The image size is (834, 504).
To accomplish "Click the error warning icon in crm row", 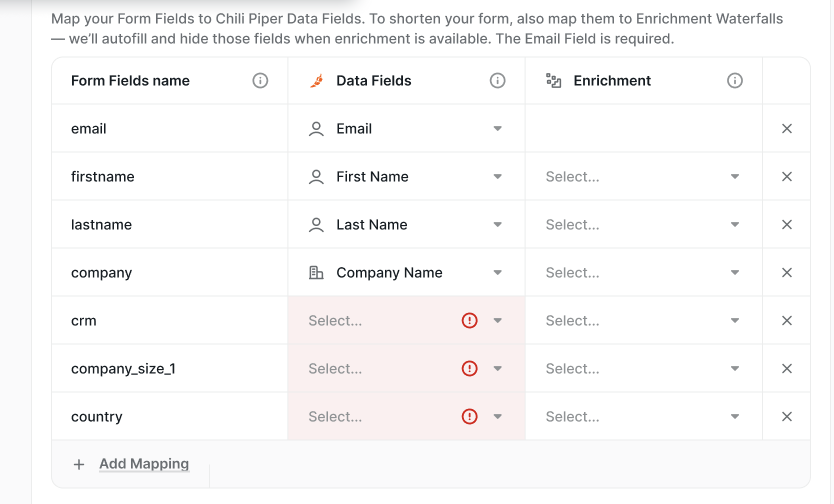I will 469,321.
